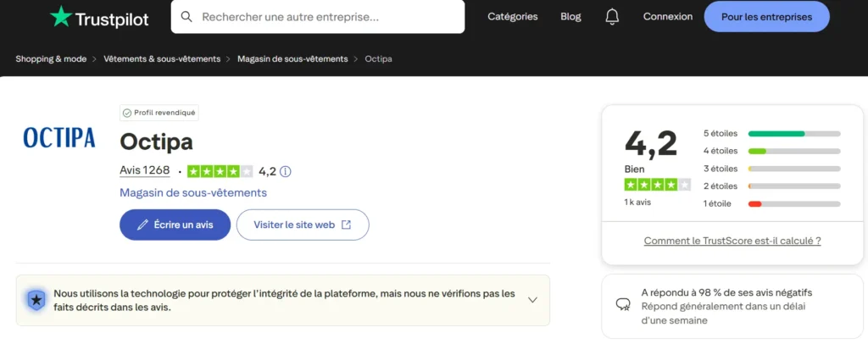Image resolution: width=868 pixels, height=344 pixels.
Task: Click the Octipa company logo
Action: pyautogui.click(x=59, y=137)
